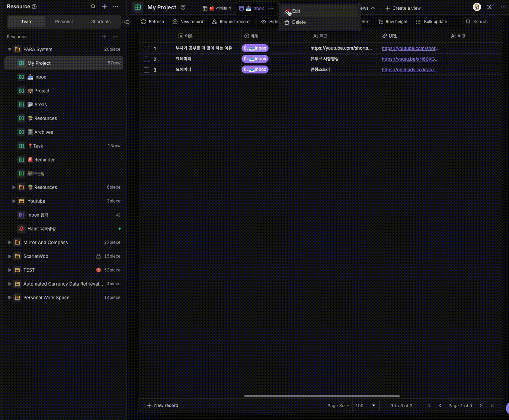
Task: Open the user avatar in top right
Action: pyautogui.click(x=477, y=7)
